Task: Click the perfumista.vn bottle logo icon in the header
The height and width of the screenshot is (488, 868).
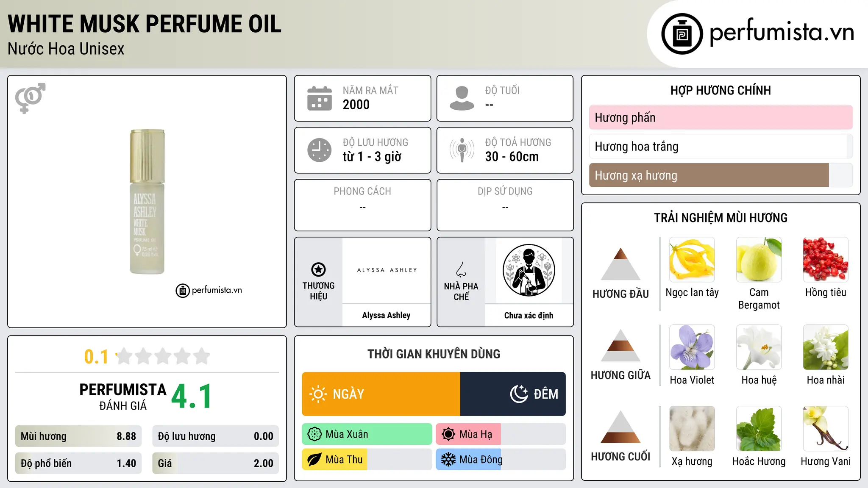Action: 682,34
